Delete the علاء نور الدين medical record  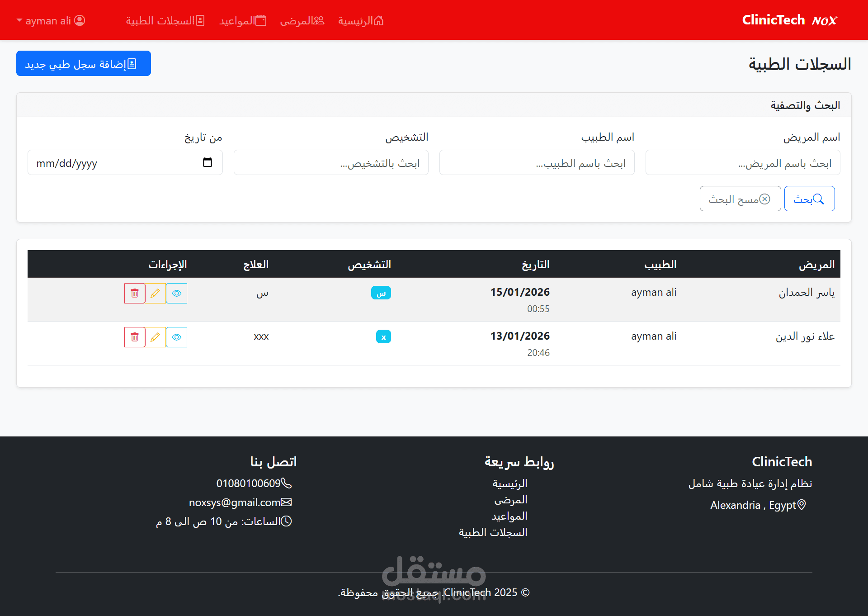(135, 337)
